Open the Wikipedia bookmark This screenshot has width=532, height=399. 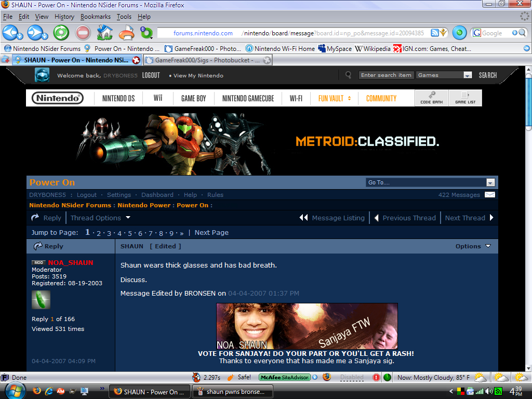pyautogui.click(x=373, y=48)
